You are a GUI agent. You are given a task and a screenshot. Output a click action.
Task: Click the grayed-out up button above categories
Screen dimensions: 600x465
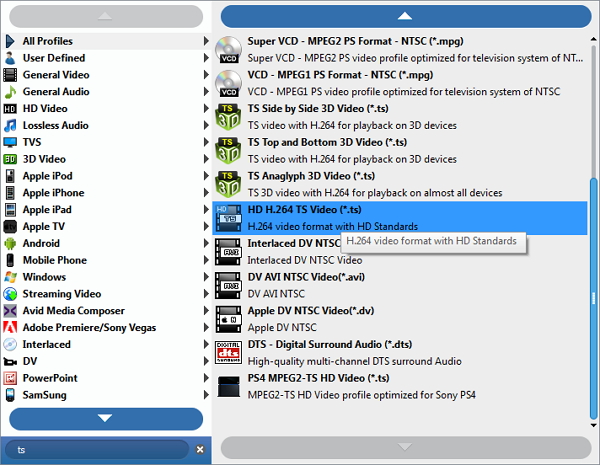(106, 16)
